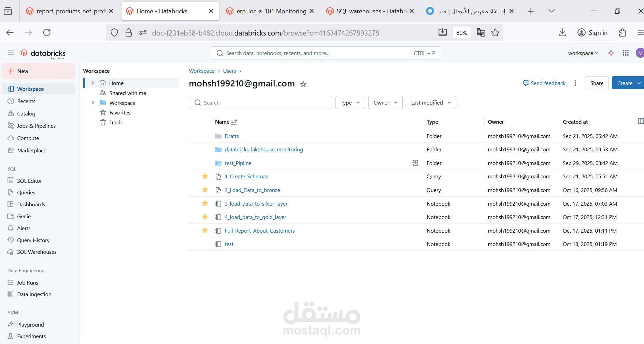Sort by the Name column header

point(226,122)
